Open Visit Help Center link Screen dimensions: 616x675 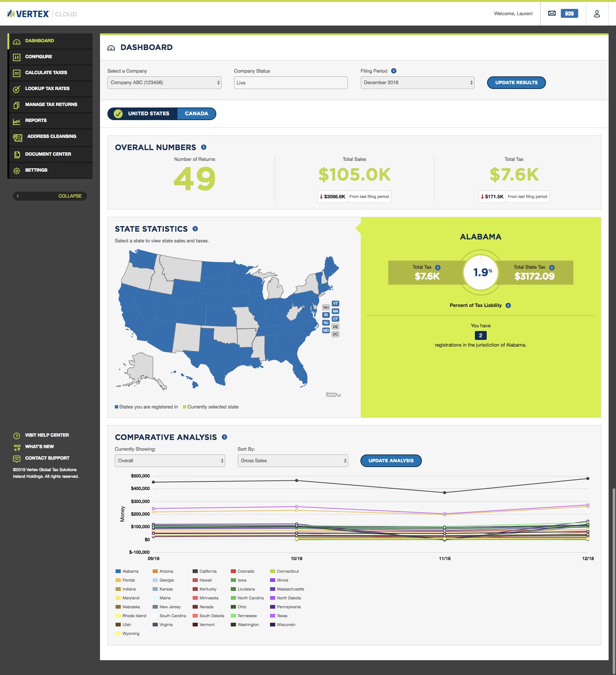point(47,435)
